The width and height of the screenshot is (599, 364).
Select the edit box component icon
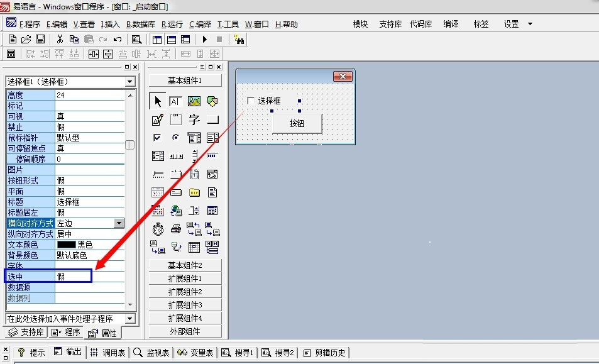click(175, 101)
